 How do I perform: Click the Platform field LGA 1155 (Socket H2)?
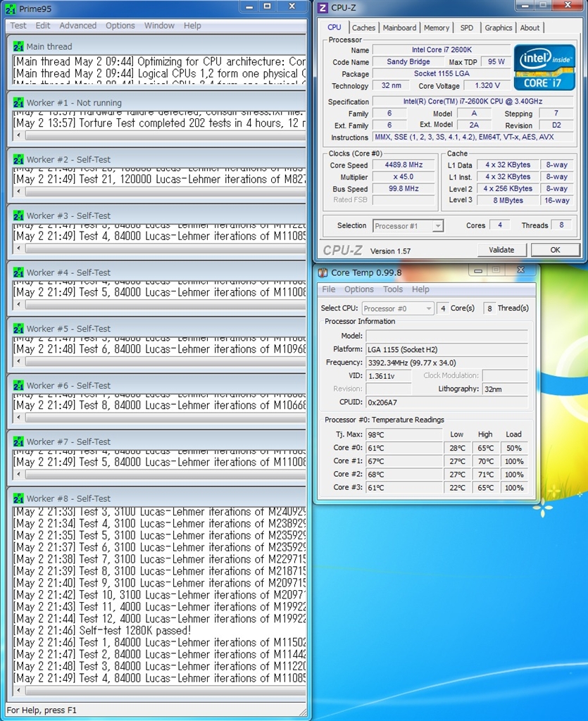446,349
